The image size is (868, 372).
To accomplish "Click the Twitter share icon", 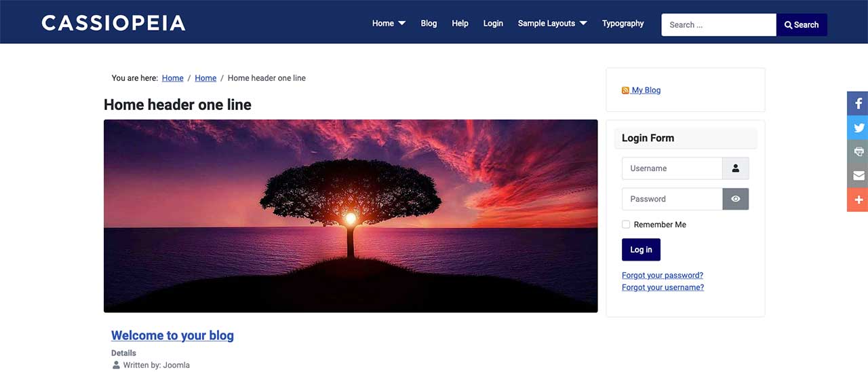I will [858, 128].
